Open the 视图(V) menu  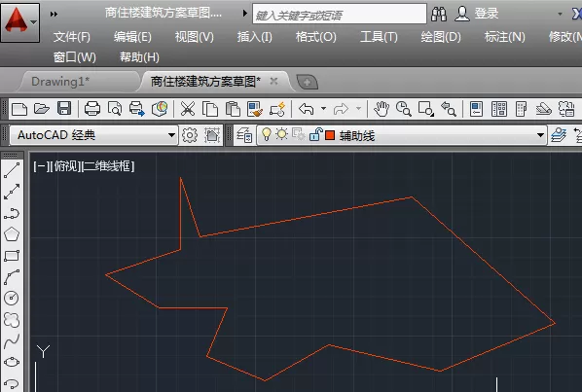194,37
